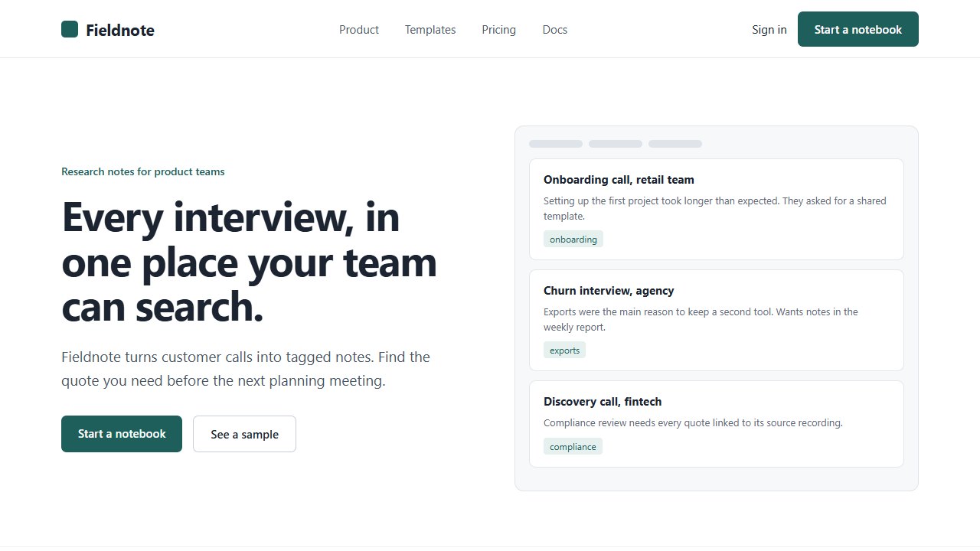Screen dimensions: 980x551
Task: Select the compliance tag
Action: point(573,446)
